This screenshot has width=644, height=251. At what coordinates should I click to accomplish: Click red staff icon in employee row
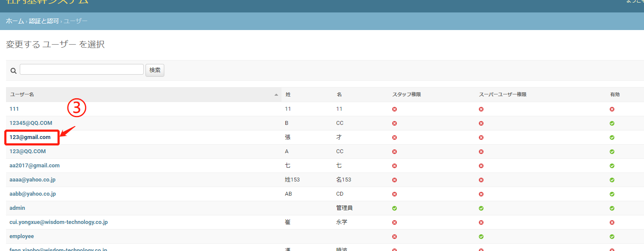394,236
